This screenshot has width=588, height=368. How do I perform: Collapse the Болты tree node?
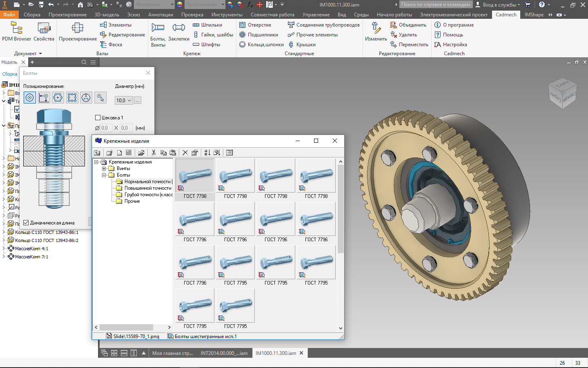(x=104, y=175)
